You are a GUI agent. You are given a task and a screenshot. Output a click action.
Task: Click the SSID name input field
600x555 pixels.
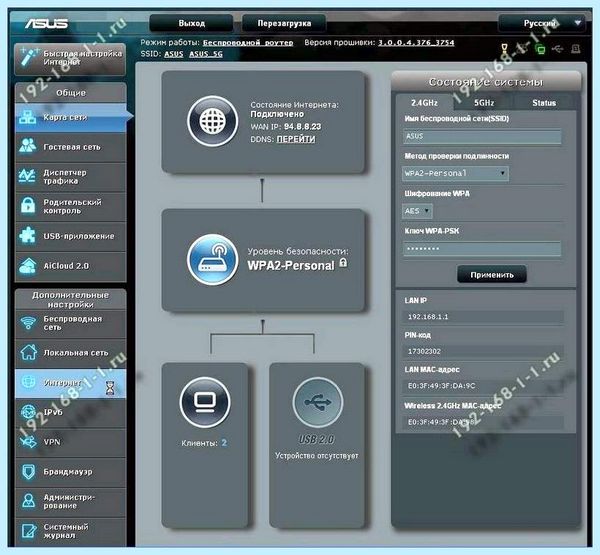(x=482, y=137)
